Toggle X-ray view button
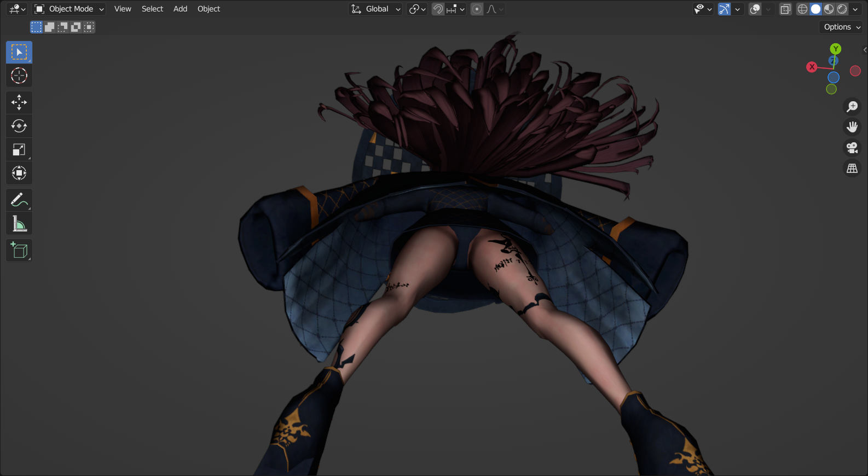Screen dimensions: 868x476 (785, 9)
